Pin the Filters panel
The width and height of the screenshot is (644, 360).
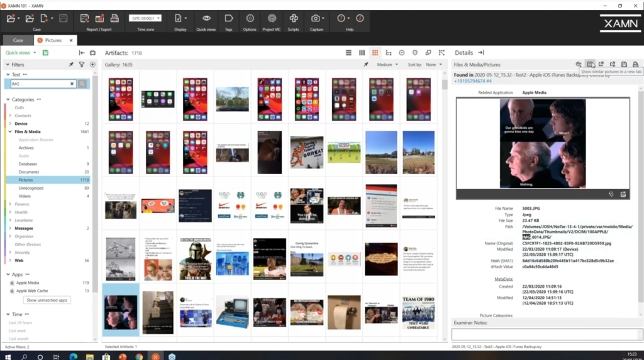point(71,65)
